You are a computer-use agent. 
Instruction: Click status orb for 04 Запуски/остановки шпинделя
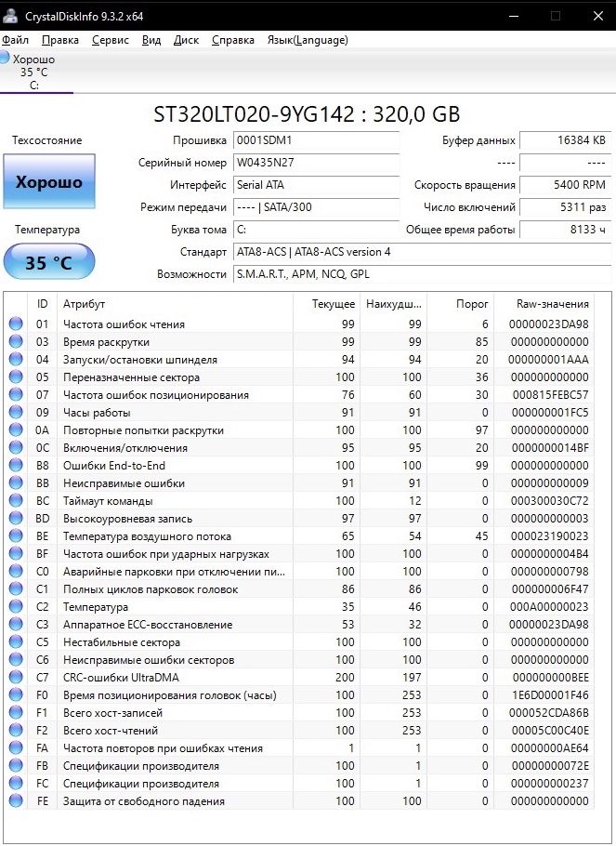click(16, 360)
